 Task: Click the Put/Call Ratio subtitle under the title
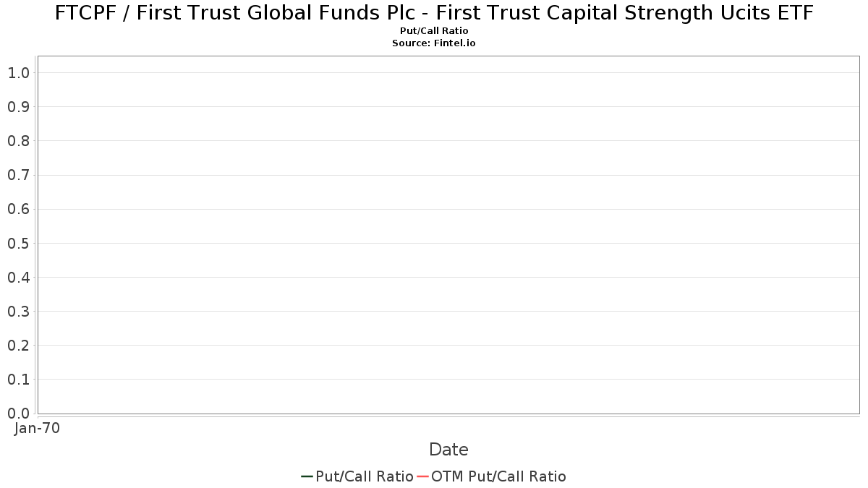(x=434, y=31)
